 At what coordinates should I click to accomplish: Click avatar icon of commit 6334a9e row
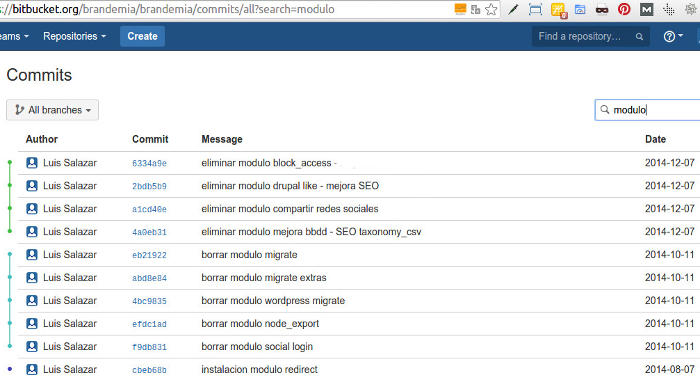32,163
